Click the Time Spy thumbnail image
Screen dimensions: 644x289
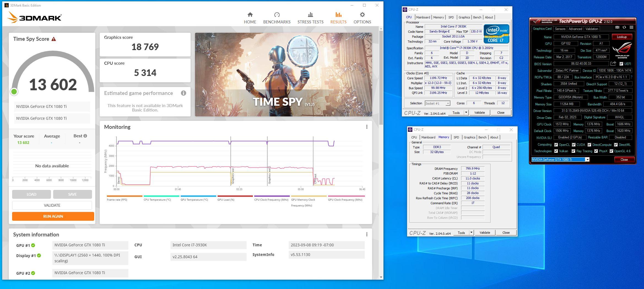tap(283, 75)
